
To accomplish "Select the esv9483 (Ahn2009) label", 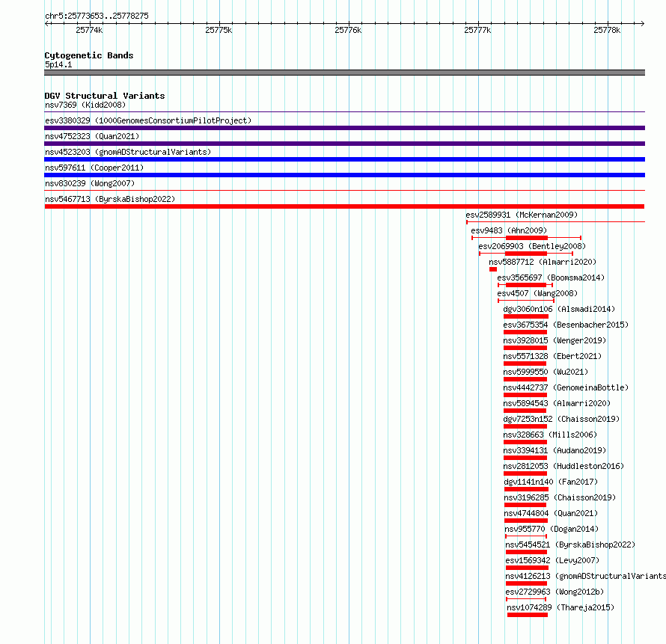I will click(x=509, y=230).
